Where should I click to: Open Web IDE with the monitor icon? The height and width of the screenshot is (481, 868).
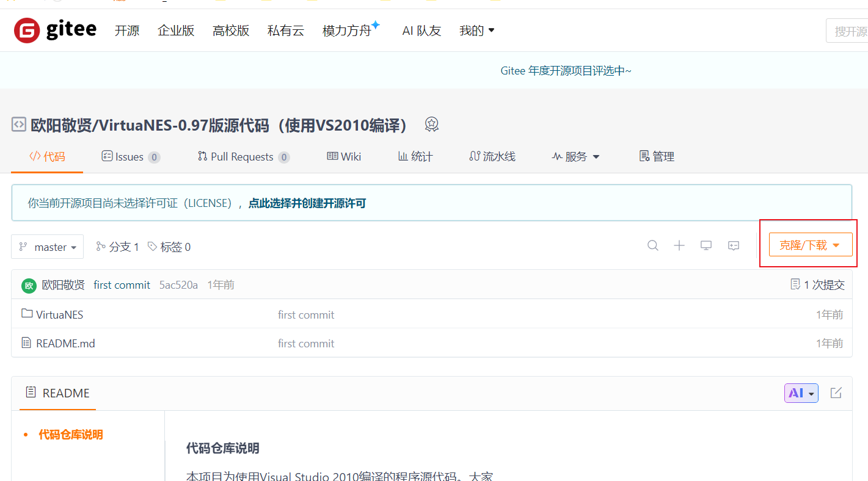[706, 245]
